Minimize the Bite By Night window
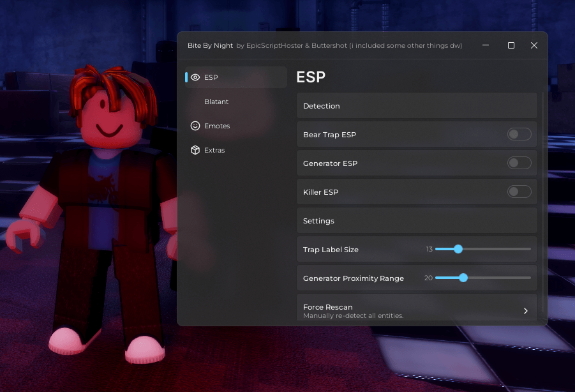 (486, 45)
